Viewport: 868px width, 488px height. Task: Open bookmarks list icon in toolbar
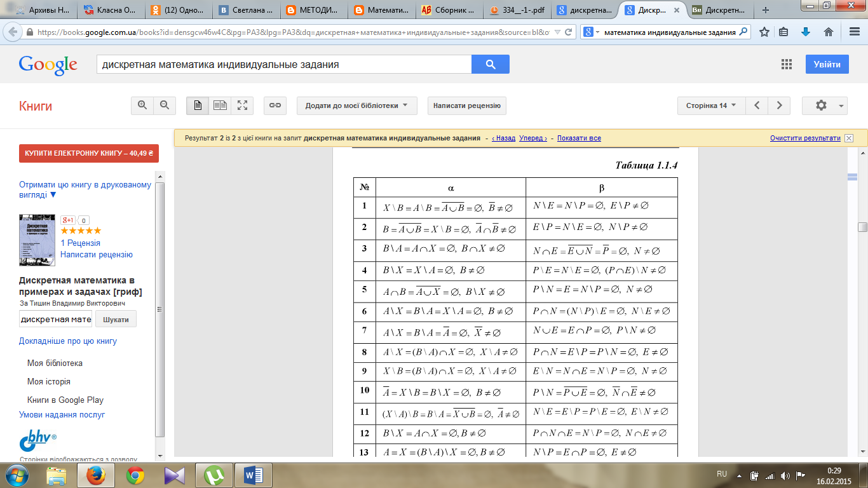click(x=783, y=32)
